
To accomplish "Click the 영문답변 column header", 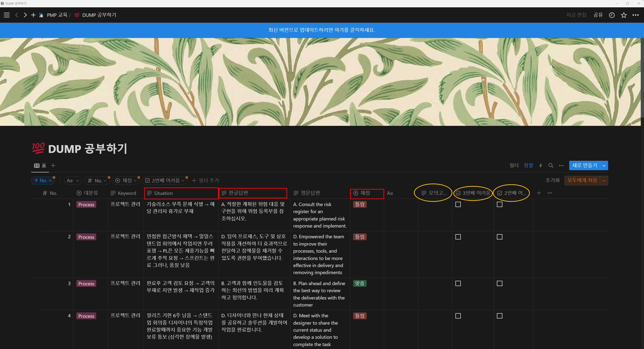I will point(320,193).
